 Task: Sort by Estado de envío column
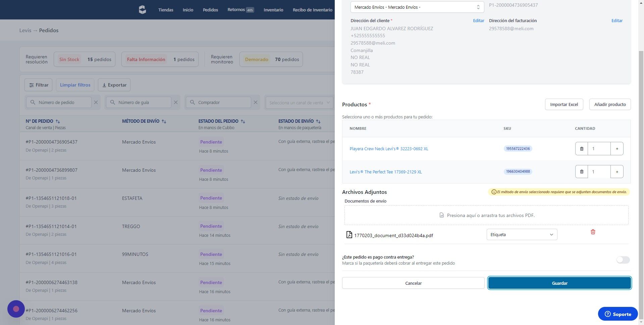318,121
